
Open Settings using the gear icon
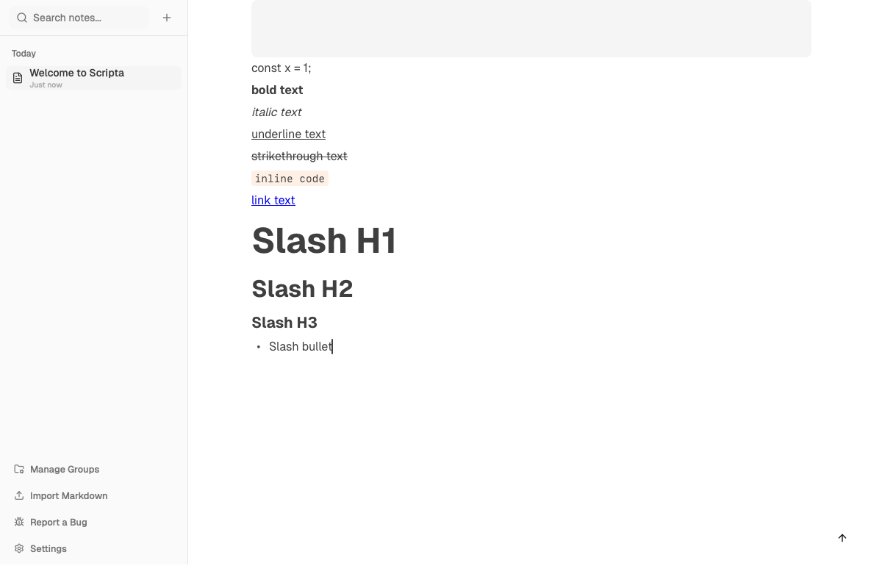click(x=18, y=548)
